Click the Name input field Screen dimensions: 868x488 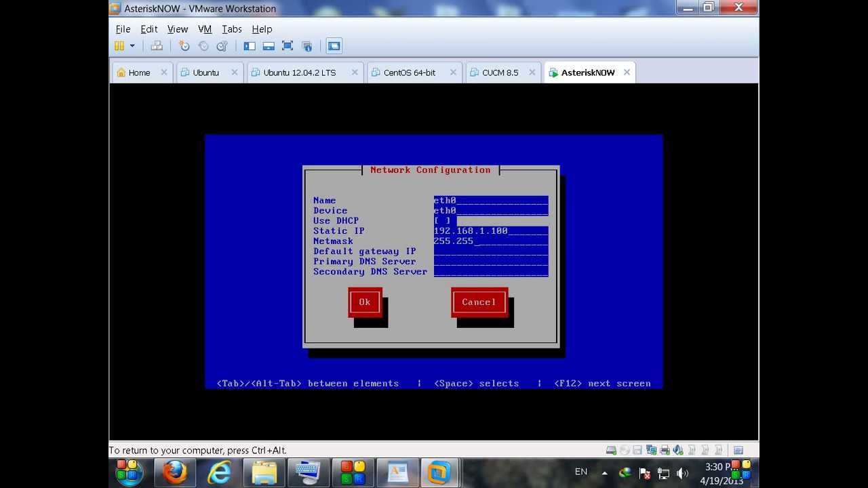[491, 201]
